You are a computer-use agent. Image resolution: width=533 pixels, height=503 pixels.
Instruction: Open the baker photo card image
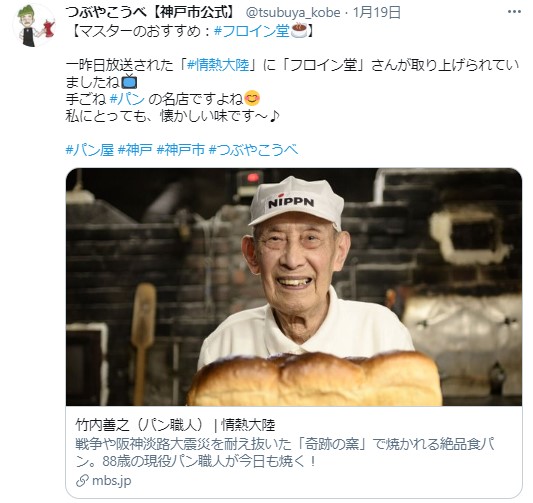pos(294,287)
